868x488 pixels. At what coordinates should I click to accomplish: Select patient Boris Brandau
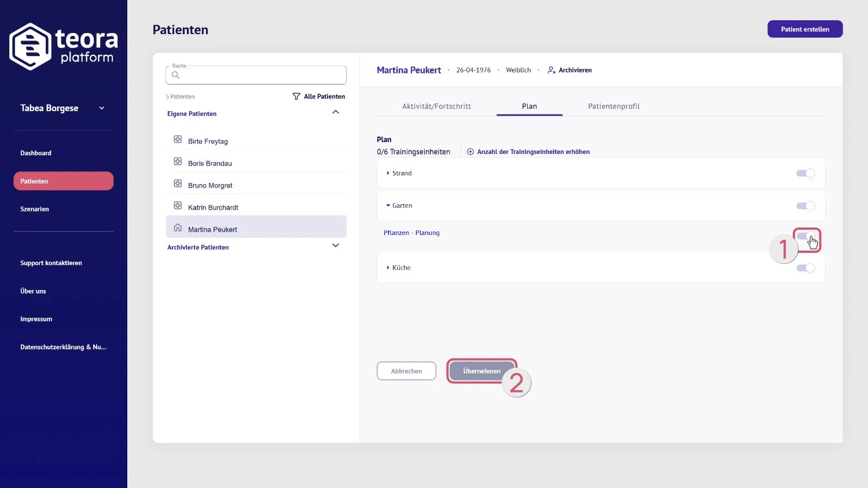[x=256, y=163]
